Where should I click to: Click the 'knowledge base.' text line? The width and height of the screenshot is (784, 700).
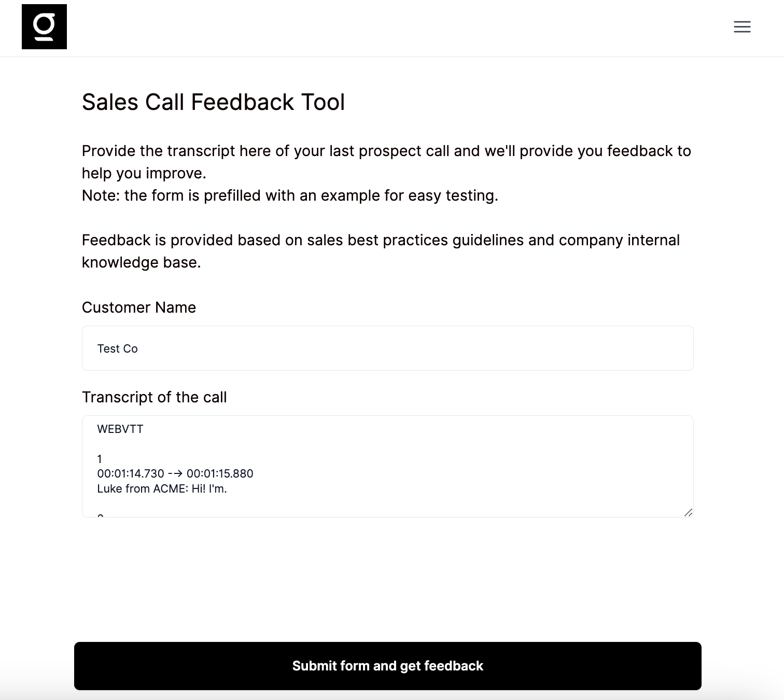click(141, 263)
